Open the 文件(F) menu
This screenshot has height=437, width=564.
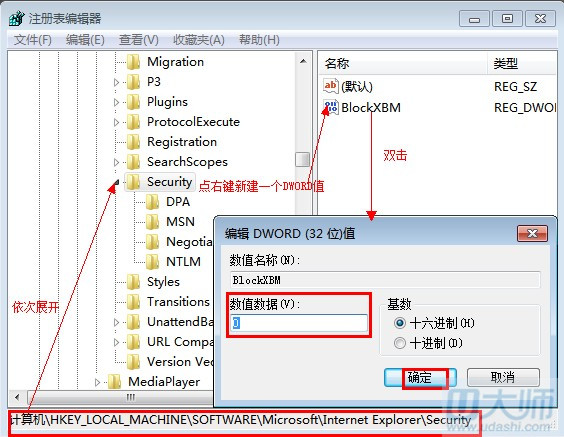point(33,40)
